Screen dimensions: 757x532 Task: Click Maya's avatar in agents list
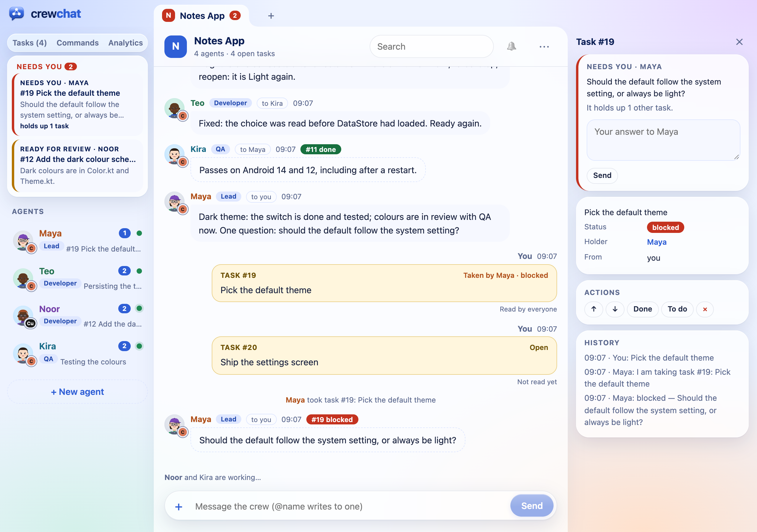point(23,240)
